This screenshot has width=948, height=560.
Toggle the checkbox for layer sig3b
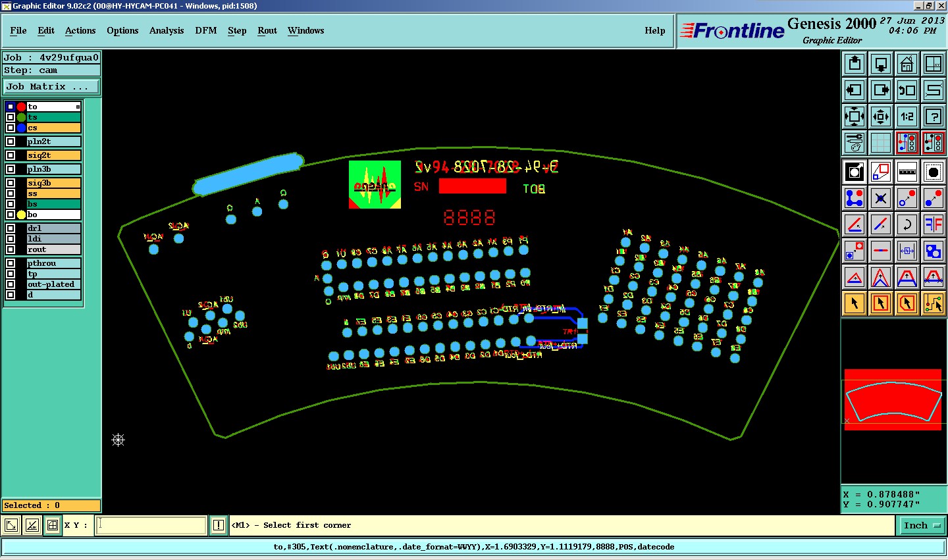[x=11, y=183]
